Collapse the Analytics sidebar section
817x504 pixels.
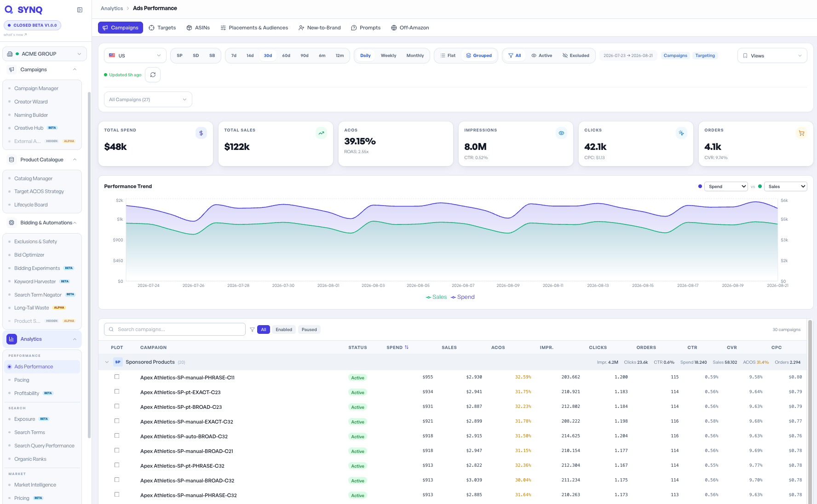click(x=75, y=339)
